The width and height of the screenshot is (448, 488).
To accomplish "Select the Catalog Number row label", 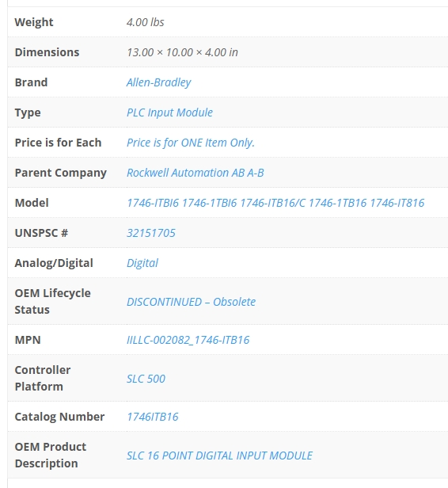I will click(59, 417).
